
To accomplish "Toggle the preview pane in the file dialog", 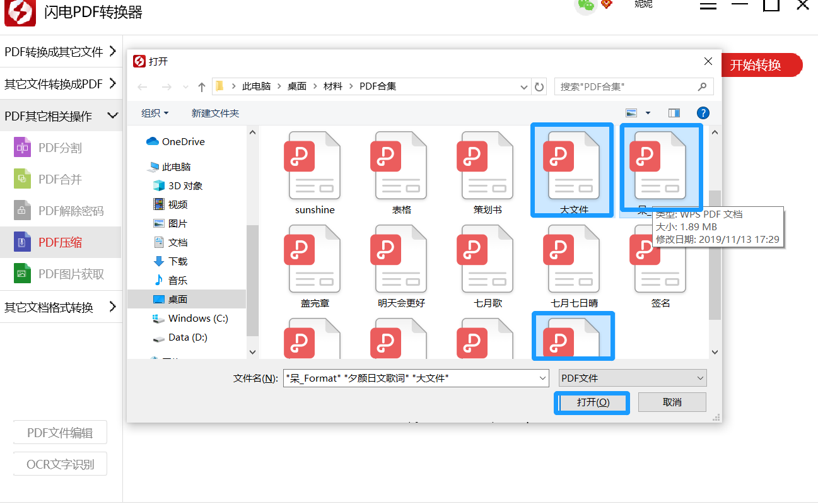I will tap(674, 112).
